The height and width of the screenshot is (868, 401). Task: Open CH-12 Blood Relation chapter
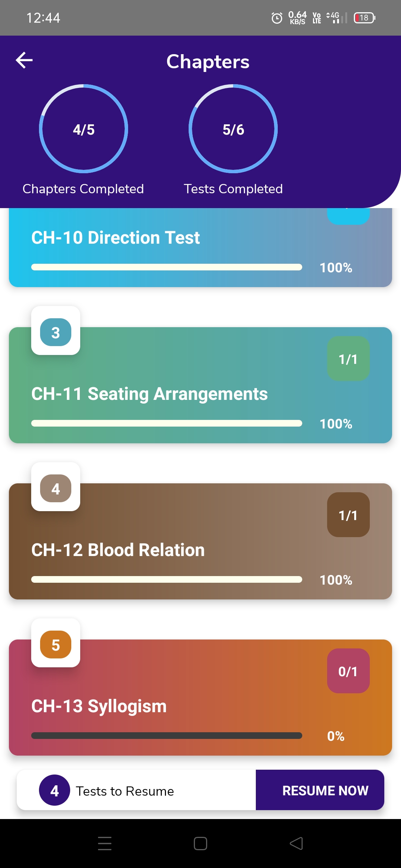(x=118, y=550)
